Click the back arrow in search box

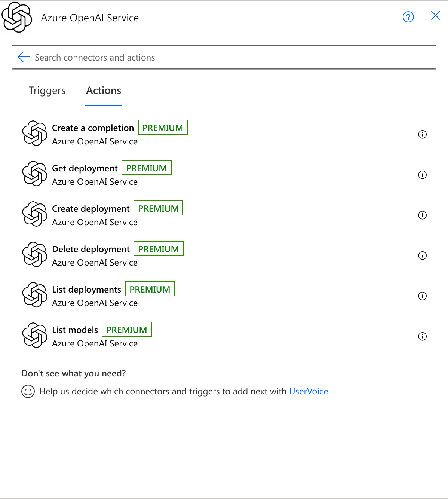(x=24, y=57)
